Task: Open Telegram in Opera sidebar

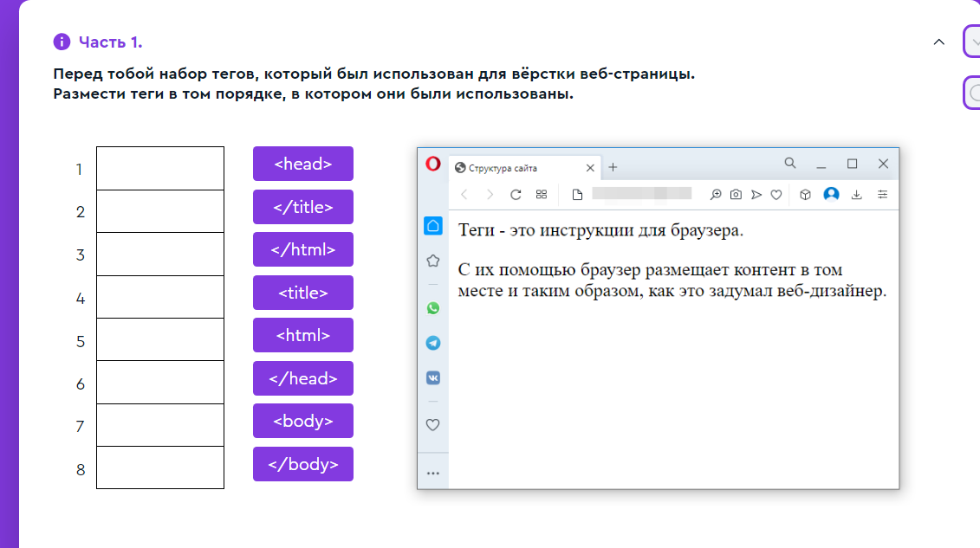Action: point(433,343)
